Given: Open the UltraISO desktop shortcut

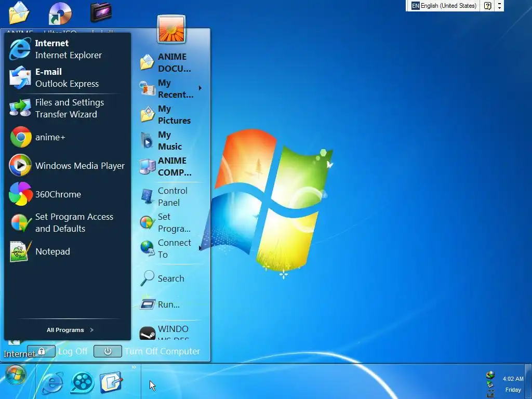Looking at the screenshot, I should (x=60, y=14).
